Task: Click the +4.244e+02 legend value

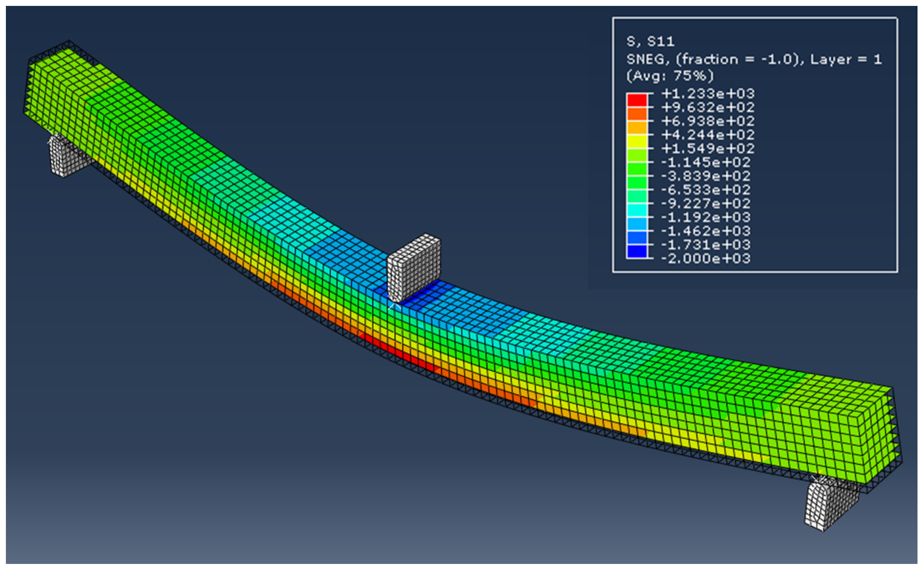Action: [x=708, y=135]
